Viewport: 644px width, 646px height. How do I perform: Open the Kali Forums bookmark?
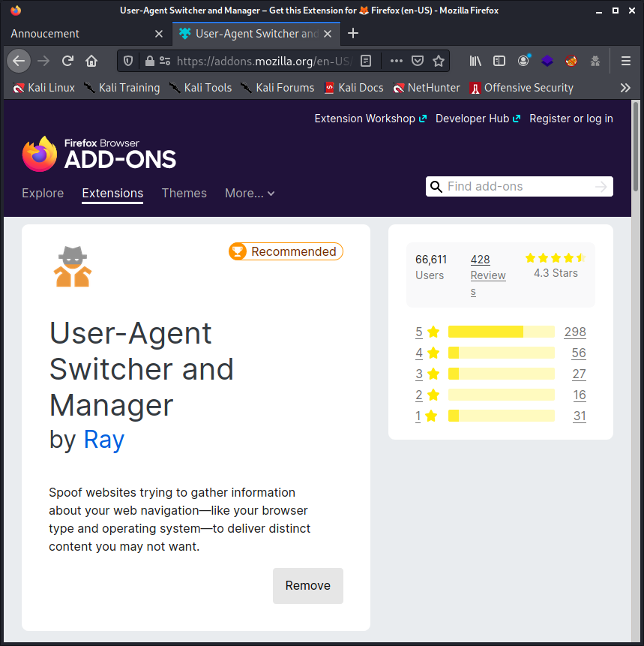tap(277, 88)
